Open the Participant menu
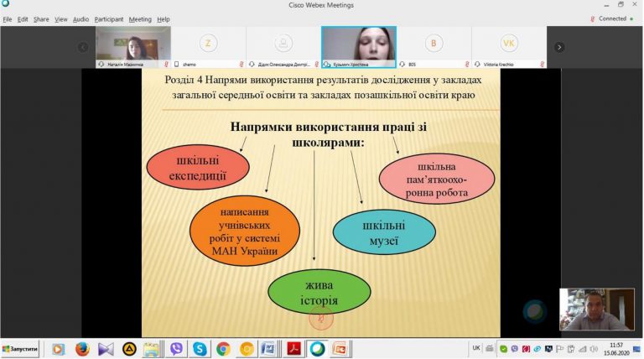The image size is (644, 359). tap(109, 19)
